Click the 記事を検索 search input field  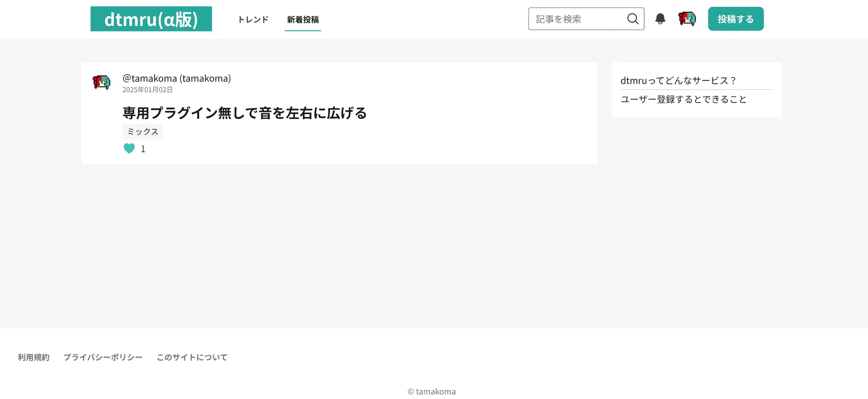573,19
